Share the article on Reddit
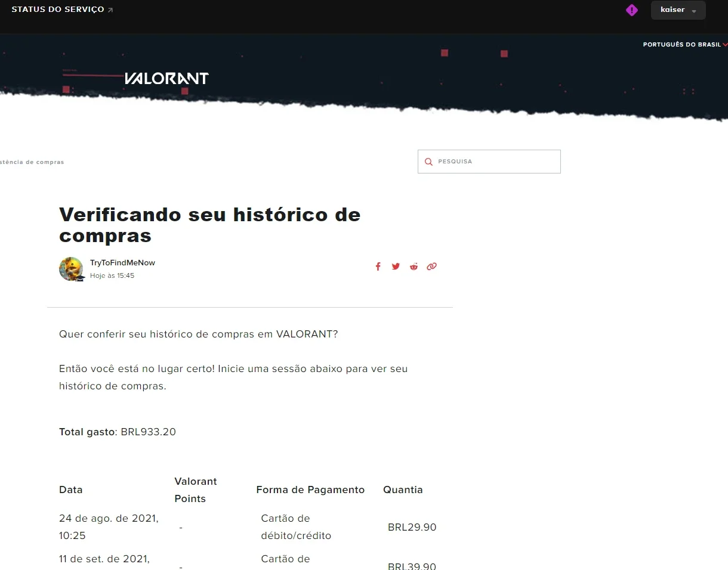Screen dimensions: 728x570 pos(414,267)
